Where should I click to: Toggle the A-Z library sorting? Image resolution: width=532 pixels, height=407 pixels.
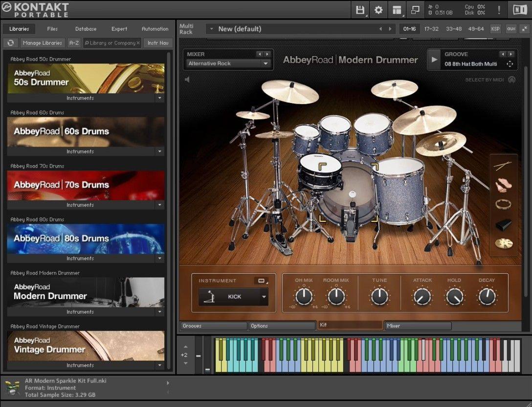coord(74,43)
